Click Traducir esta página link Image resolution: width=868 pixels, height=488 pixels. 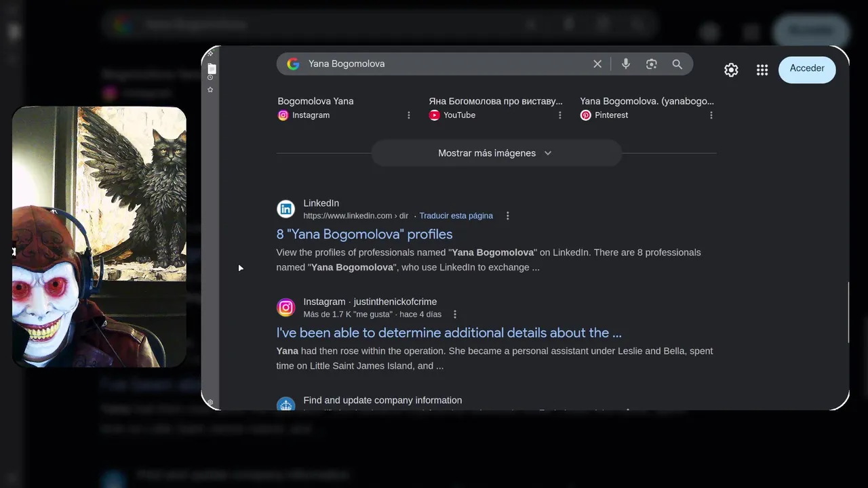[x=456, y=216]
